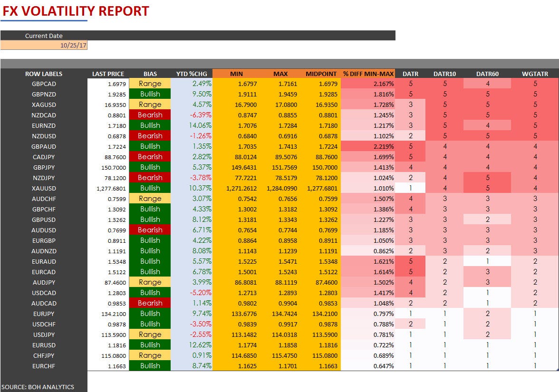This screenshot has width=559, height=392.
Task: Select the EURGBP row label
Action: click(x=44, y=241)
